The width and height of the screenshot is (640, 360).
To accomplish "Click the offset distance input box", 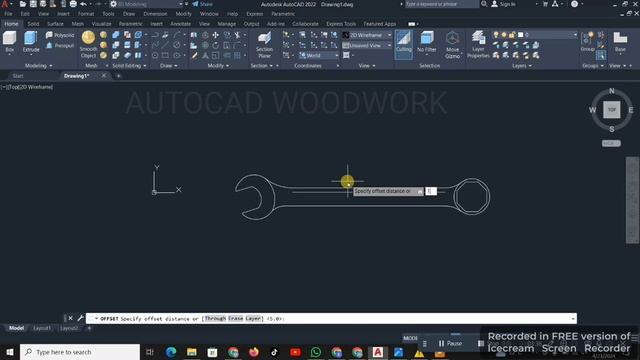I will point(431,191).
